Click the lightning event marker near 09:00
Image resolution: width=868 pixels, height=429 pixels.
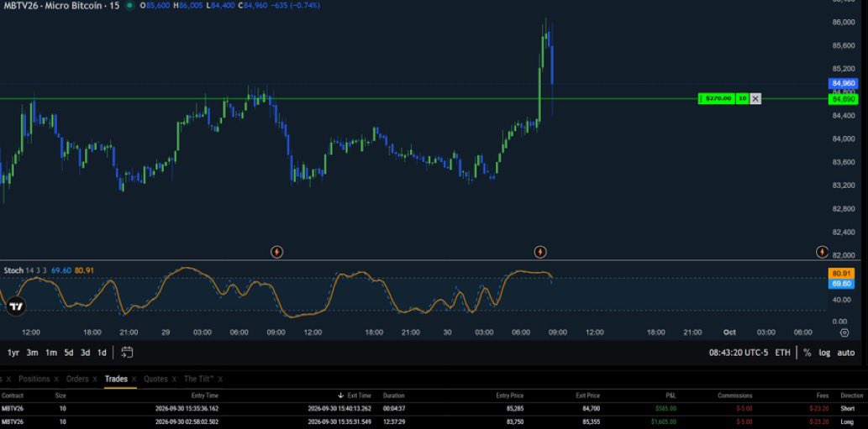[x=276, y=252]
